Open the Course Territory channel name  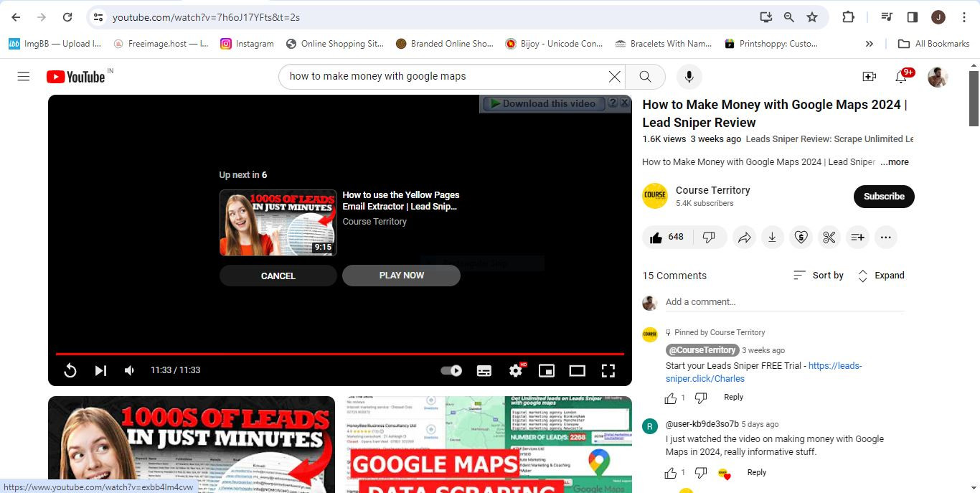[x=712, y=190]
